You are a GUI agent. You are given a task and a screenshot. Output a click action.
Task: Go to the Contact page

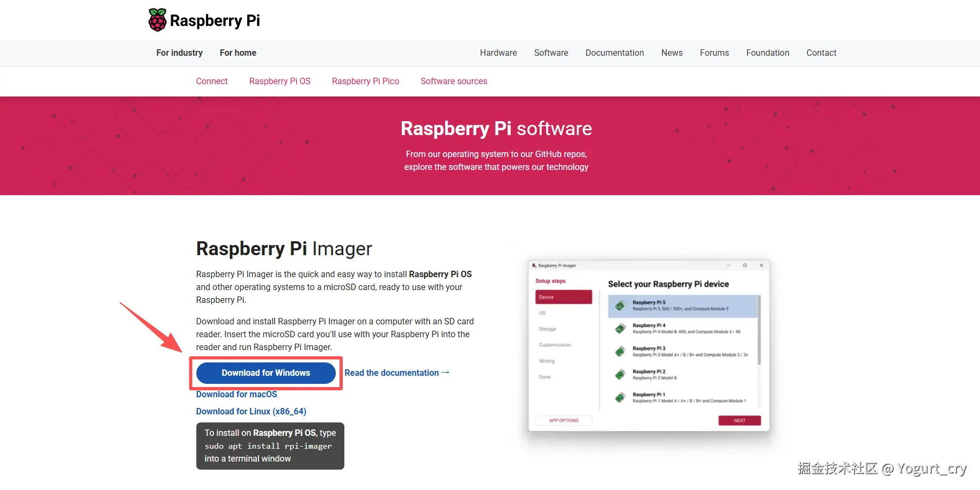click(x=821, y=53)
